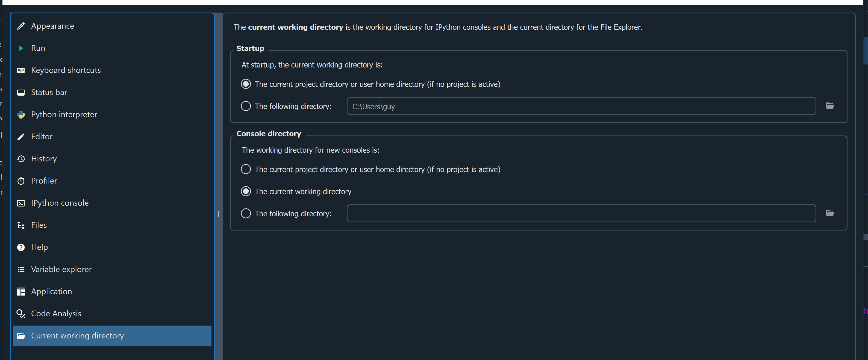This screenshot has height=360, width=868.
Task: Open the Python interpreter settings icon
Action: 21,114
